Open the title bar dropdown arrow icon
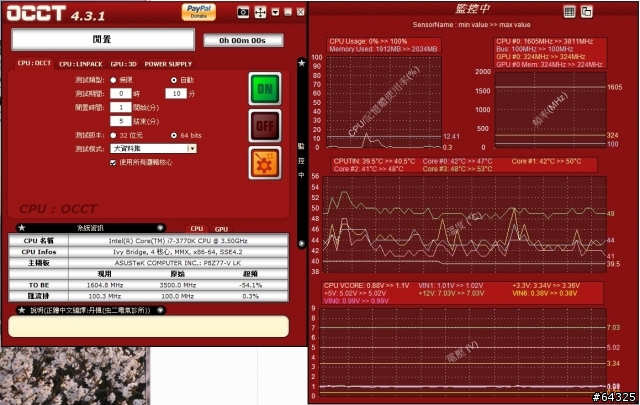The image size is (640, 405). tap(276, 12)
